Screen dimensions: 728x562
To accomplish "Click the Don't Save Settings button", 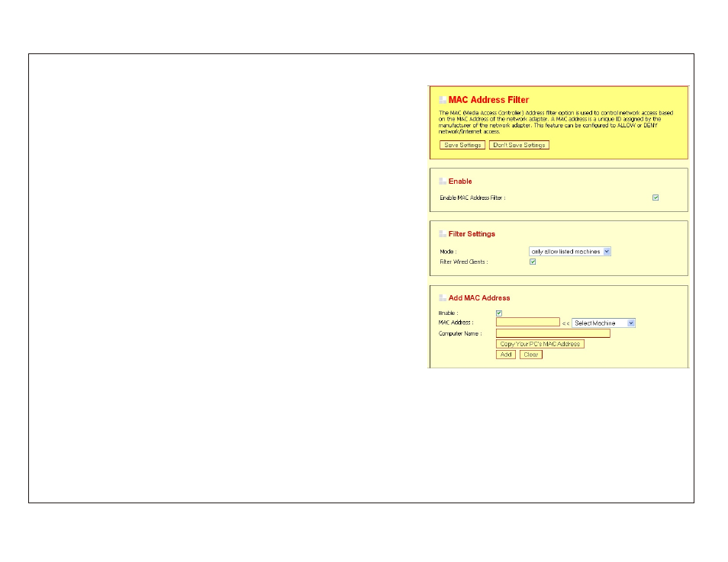I will [519, 145].
